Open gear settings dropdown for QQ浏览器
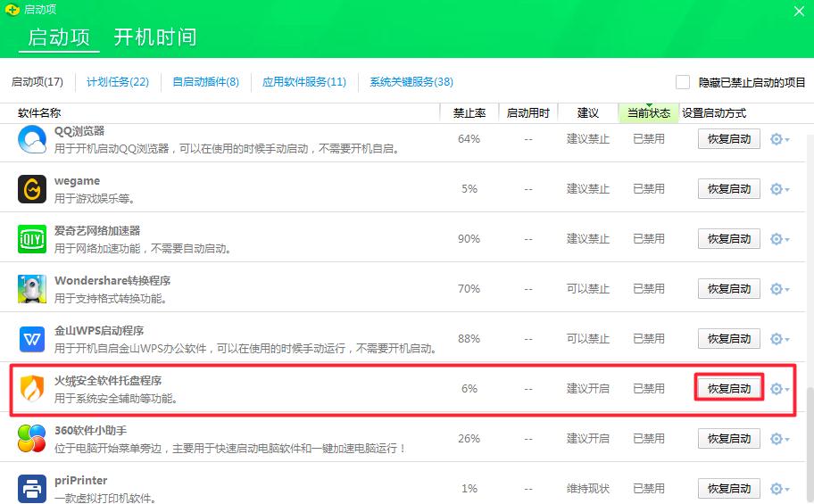 [779, 139]
